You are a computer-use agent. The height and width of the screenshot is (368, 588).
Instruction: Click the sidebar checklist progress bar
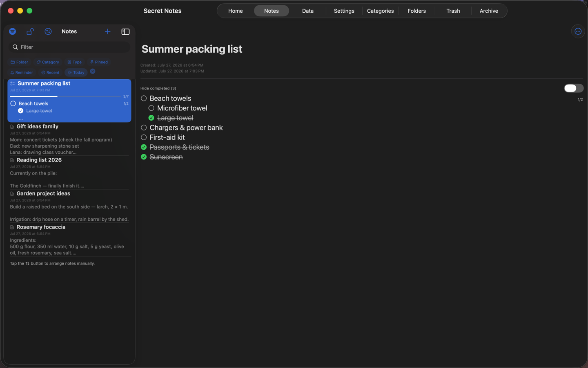65,96
